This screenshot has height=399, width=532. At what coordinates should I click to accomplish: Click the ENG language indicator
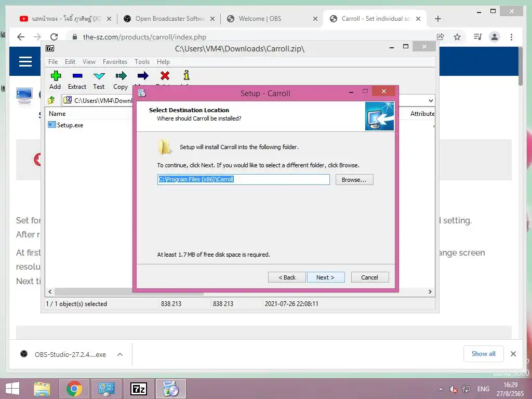point(484,389)
